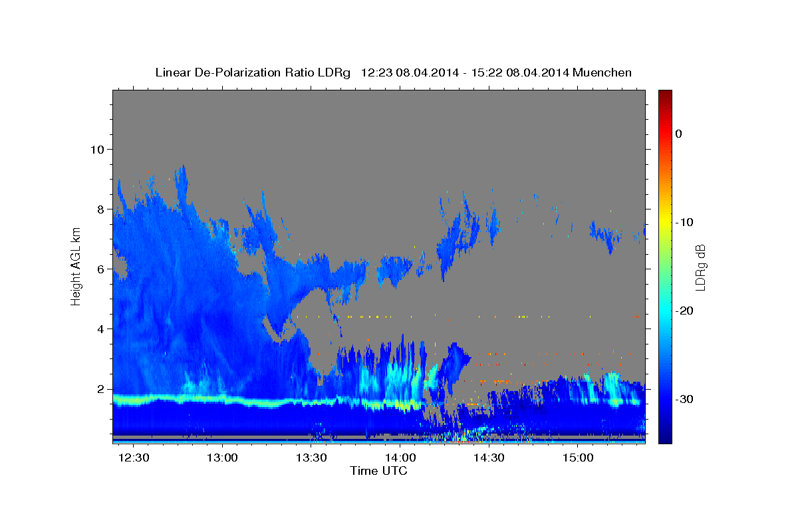Click the 13:00 time tick label
Screen dimensions: 798x532
coord(223,458)
